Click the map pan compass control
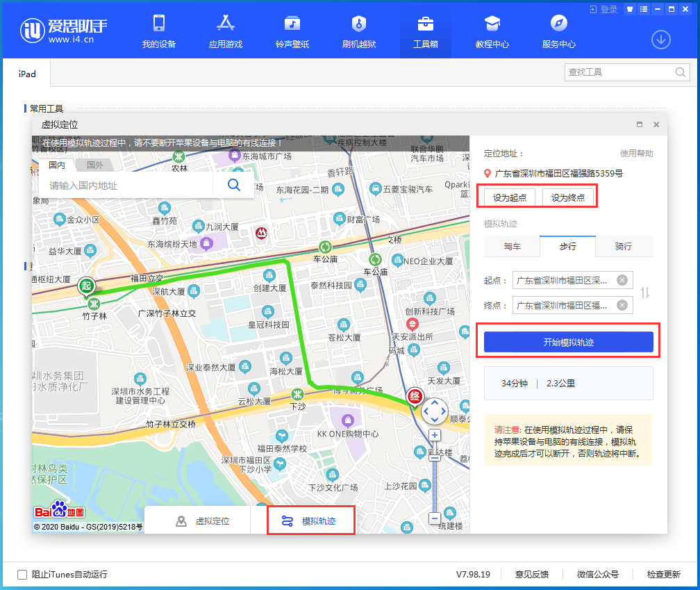The height and width of the screenshot is (590, 700). [435, 411]
